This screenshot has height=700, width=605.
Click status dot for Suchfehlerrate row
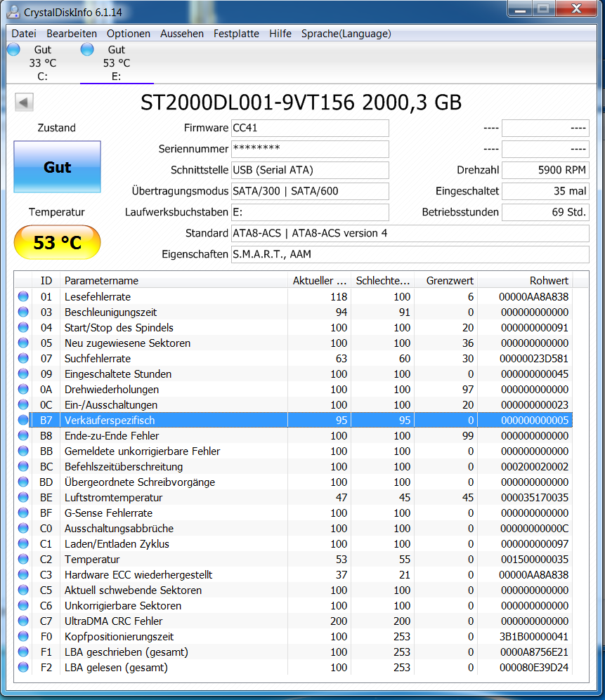point(23,359)
